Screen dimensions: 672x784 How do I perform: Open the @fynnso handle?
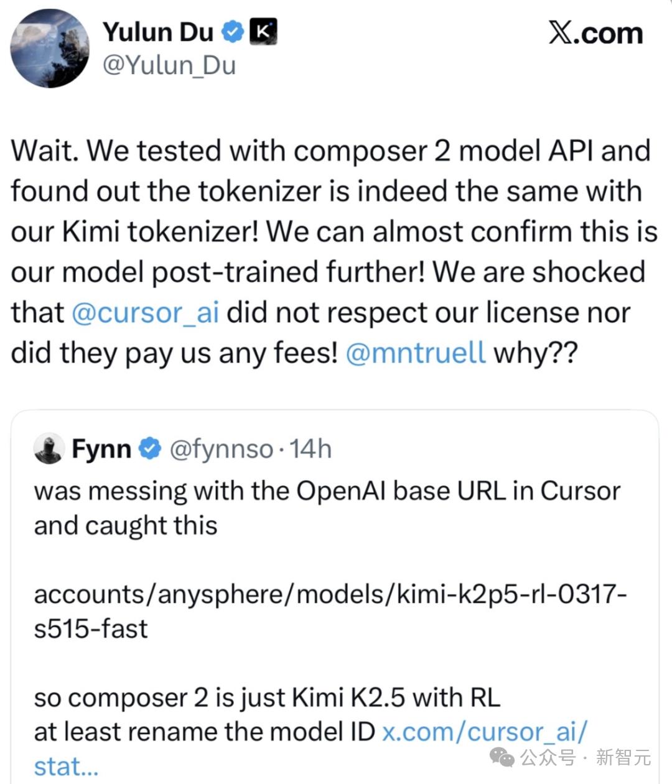click(x=221, y=449)
